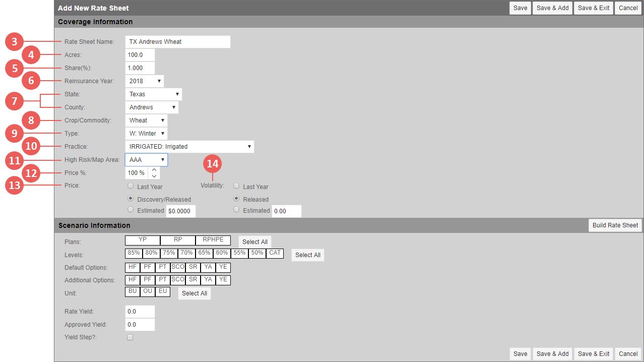Open the Type dropdown showing W: Winter
Screen dimensions: 644x362
click(146, 134)
